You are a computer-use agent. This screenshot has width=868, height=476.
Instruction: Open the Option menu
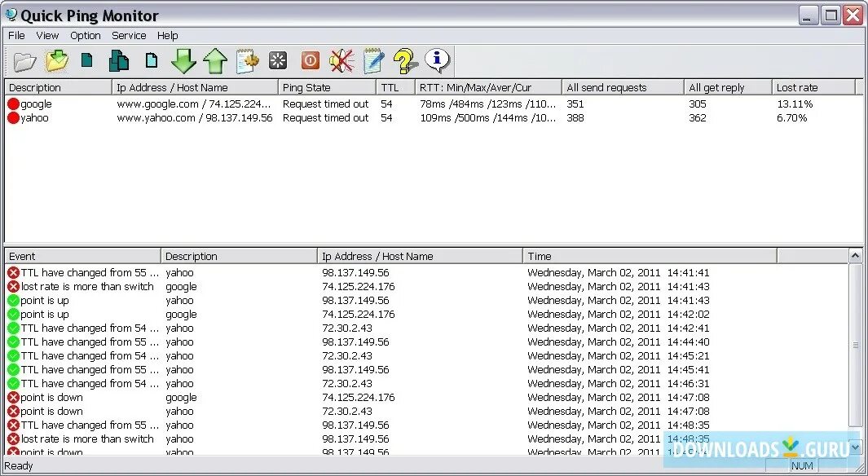click(86, 35)
